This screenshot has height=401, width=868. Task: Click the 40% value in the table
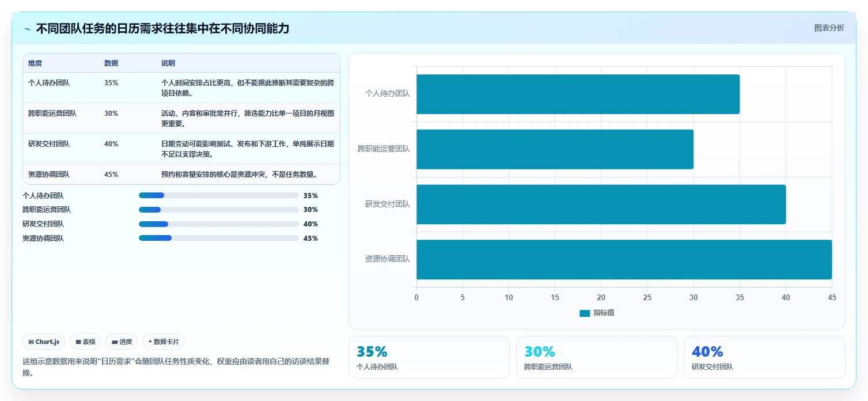coord(111,144)
